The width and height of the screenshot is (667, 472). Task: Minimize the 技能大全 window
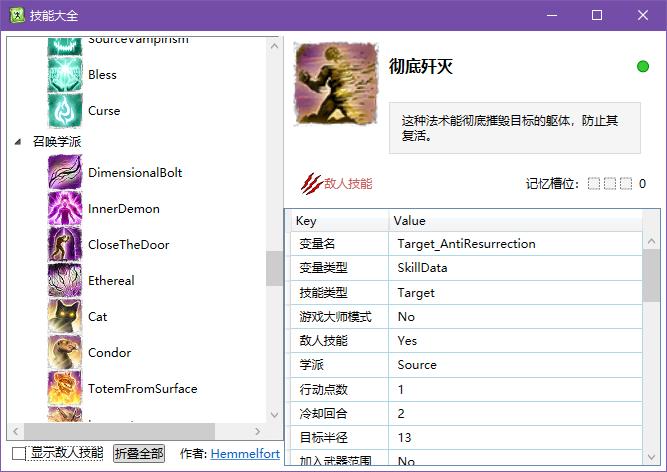[x=552, y=15]
